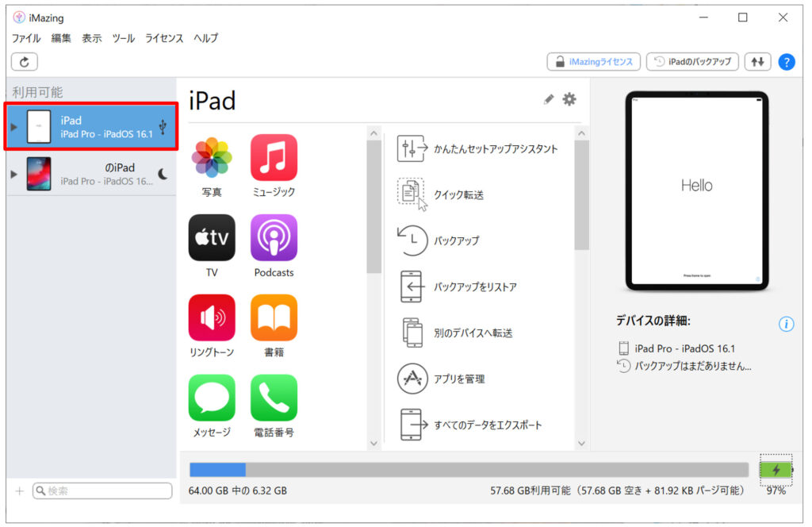
Task: Select the のiPad sleeping device row
Action: click(x=91, y=174)
